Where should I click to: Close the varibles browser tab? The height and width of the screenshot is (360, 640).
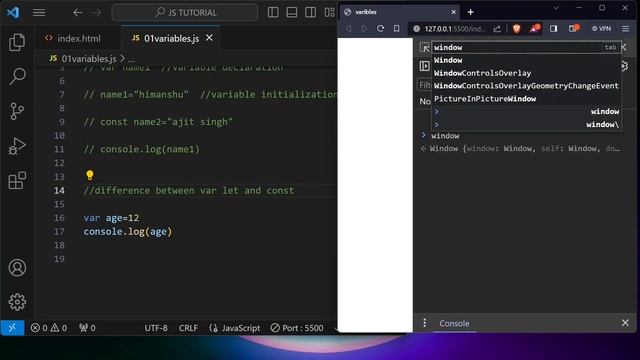(453, 12)
